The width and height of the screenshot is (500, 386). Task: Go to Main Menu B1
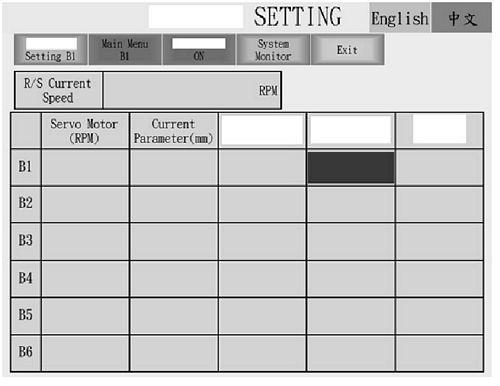(x=125, y=50)
